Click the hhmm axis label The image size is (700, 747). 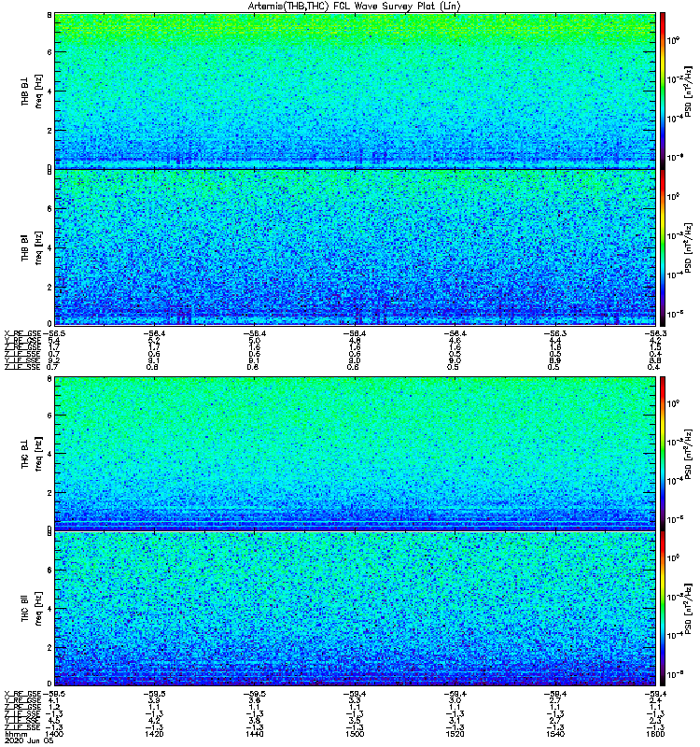point(16,734)
